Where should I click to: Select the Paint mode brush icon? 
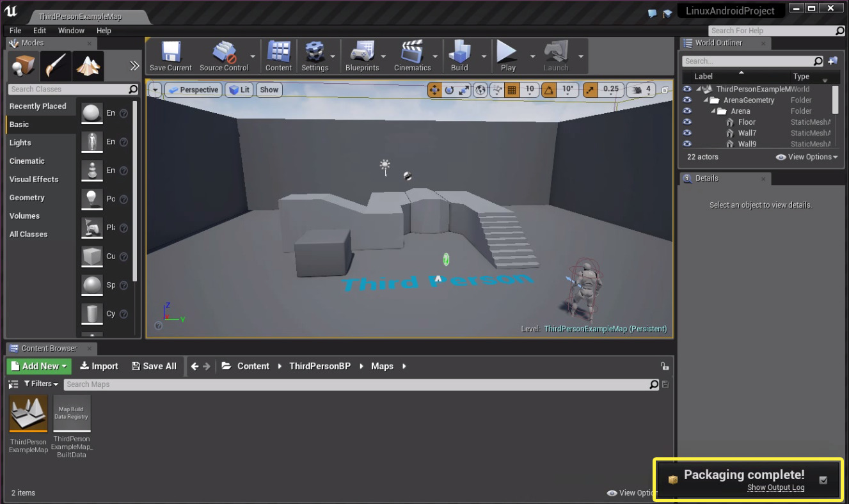(56, 65)
